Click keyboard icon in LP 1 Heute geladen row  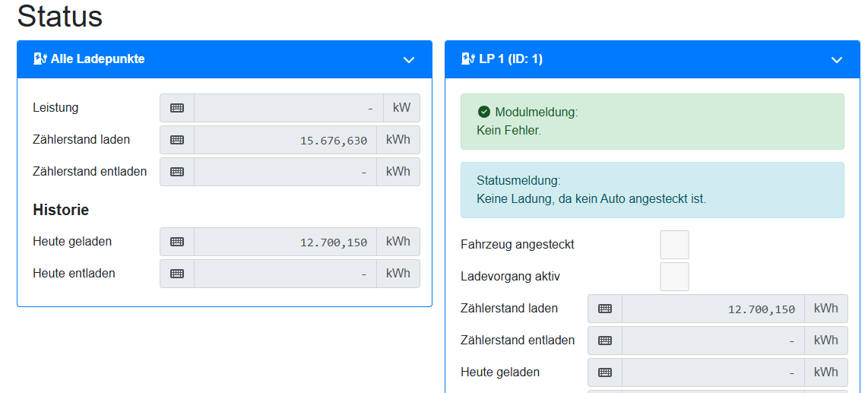(x=605, y=372)
